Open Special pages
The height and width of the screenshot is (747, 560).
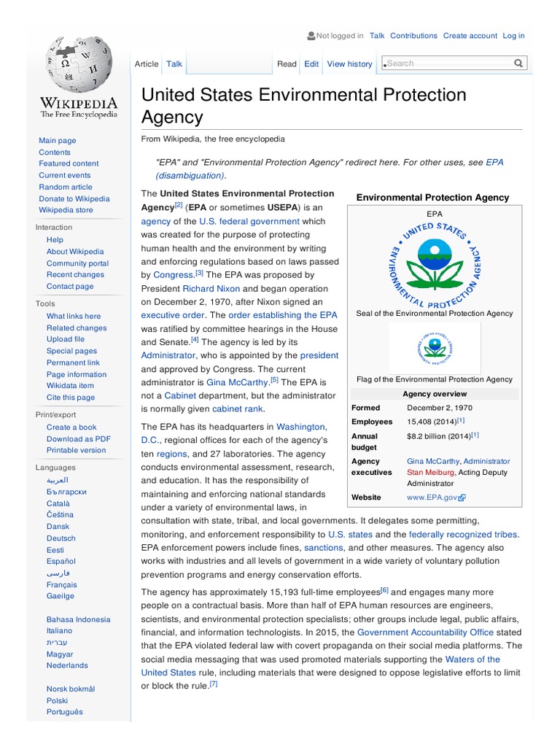pos(71,351)
